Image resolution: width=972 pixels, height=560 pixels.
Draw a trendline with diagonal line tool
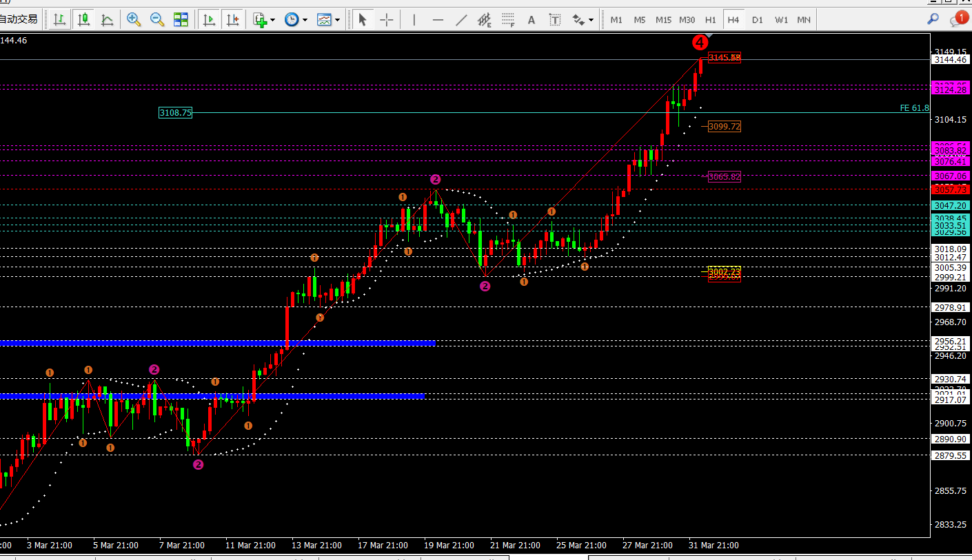(461, 20)
